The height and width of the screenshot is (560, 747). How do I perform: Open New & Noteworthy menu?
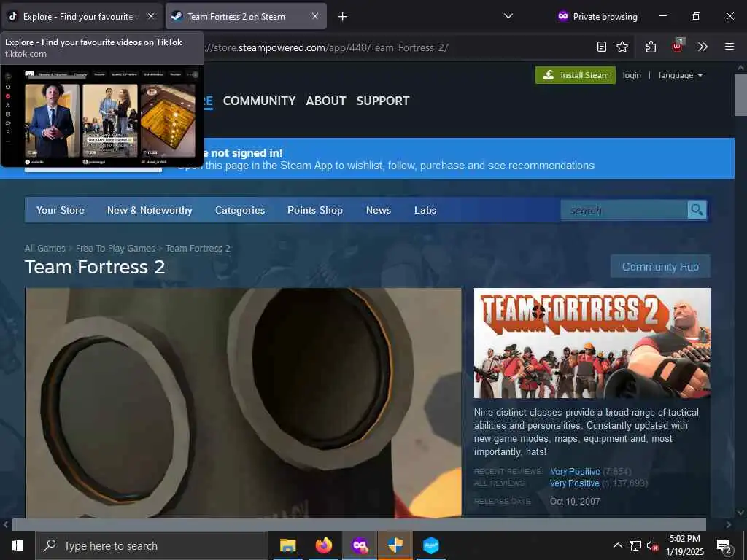(x=150, y=210)
